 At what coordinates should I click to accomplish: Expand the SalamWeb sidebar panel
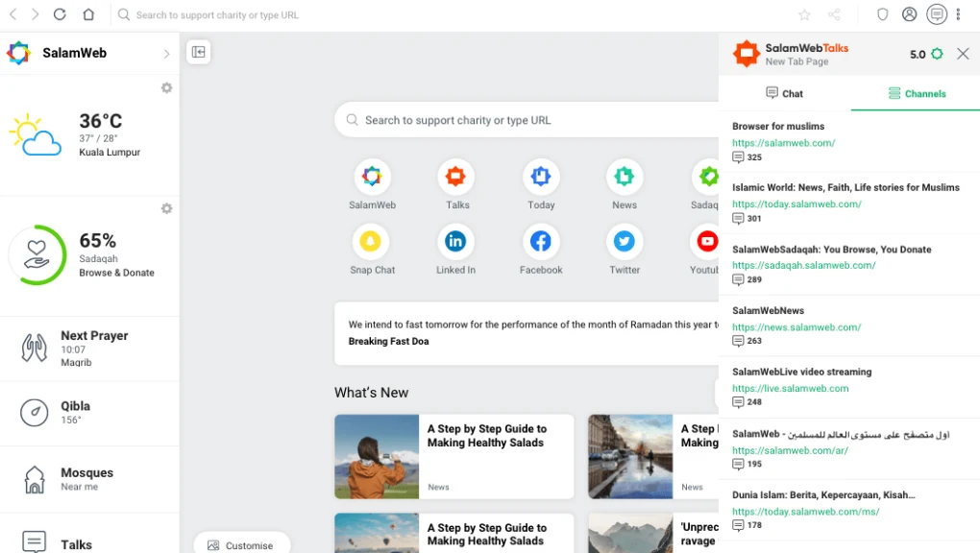click(x=166, y=53)
